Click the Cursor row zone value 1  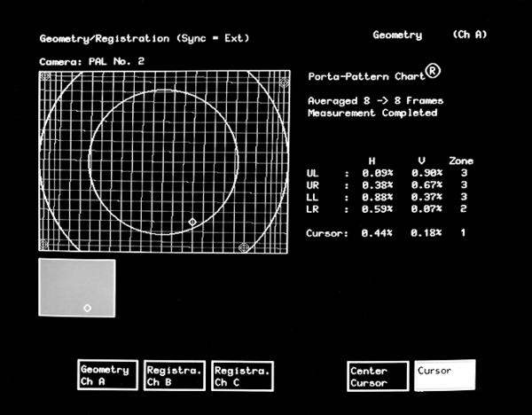click(463, 233)
